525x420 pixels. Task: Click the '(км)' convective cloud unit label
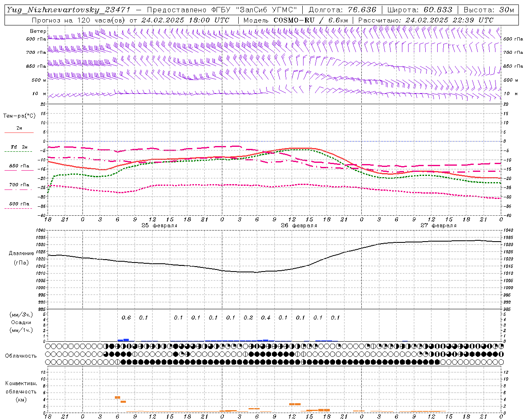pyautogui.click(x=21, y=399)
